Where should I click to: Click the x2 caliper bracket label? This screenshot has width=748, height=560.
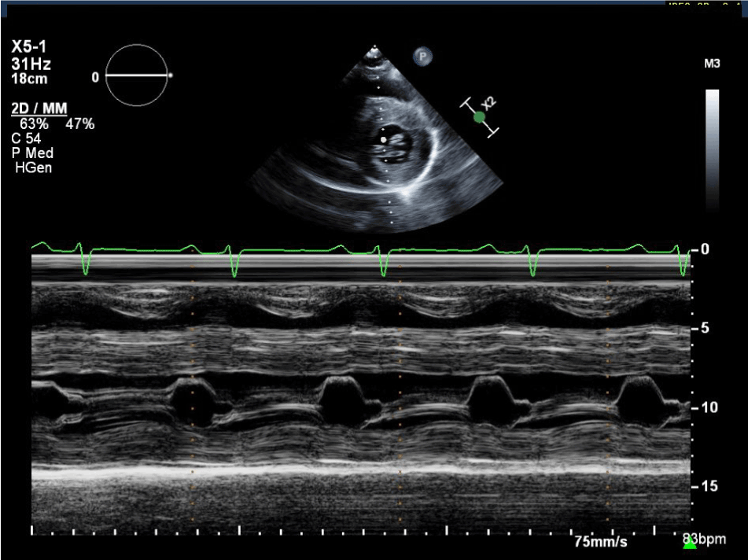[488, 105]
